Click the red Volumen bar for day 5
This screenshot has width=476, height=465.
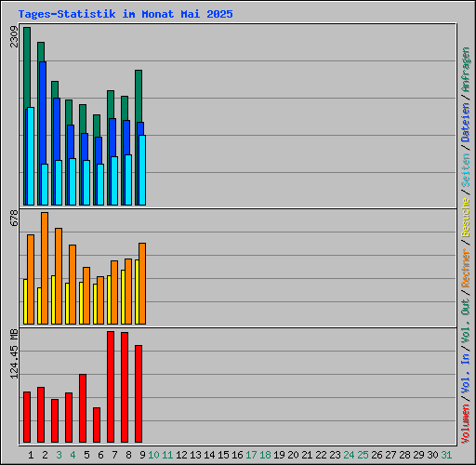pos(83,408)
